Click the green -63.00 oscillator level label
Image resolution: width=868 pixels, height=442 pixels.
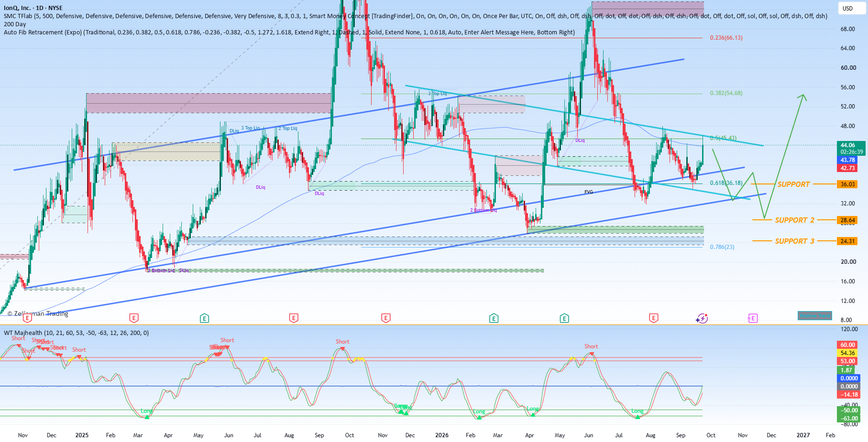click(x=849, y=419)
